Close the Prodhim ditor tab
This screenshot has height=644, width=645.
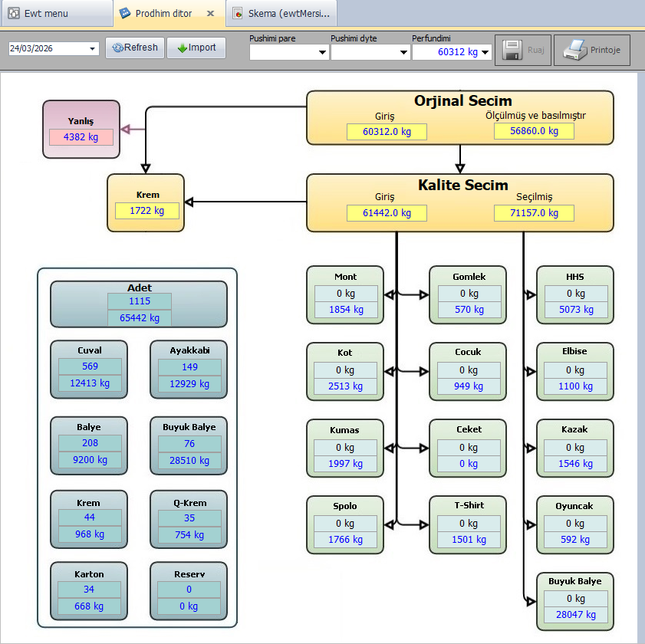pyautogui.click(x=210, y=14)
